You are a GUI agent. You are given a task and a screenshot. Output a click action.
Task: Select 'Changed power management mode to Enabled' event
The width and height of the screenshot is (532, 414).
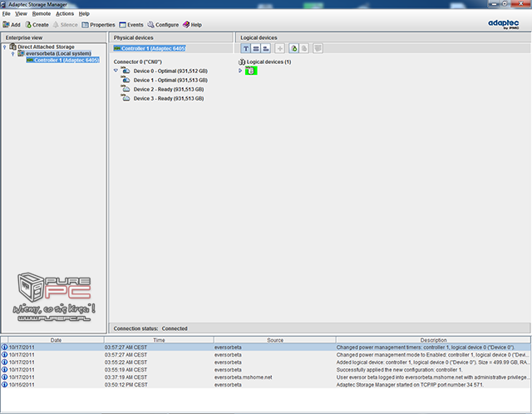point(266,355)
